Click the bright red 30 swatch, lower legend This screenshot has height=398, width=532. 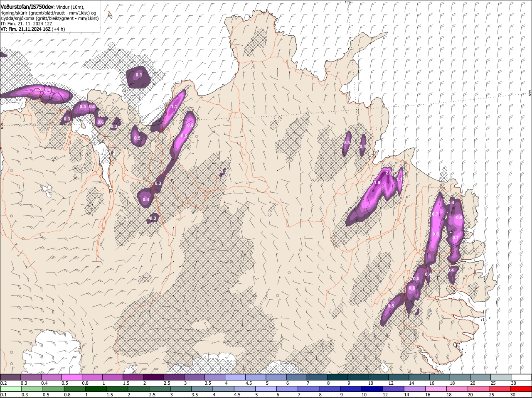pos(521,389)
